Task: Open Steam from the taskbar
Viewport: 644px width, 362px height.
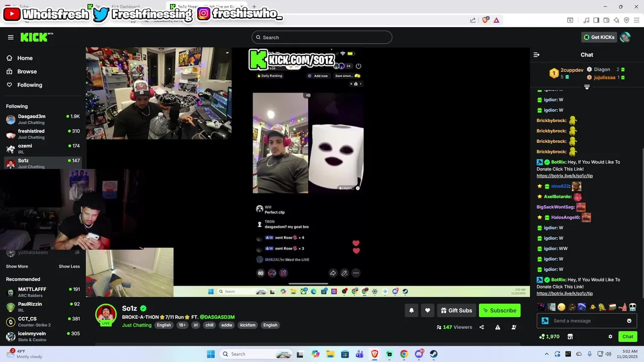Action: coord(434,354)
